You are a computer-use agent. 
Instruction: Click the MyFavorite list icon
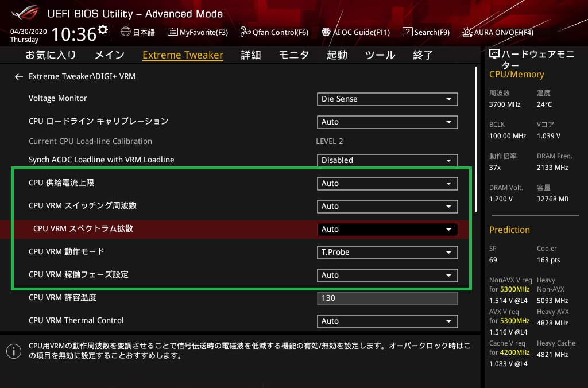tap(172, 32)
